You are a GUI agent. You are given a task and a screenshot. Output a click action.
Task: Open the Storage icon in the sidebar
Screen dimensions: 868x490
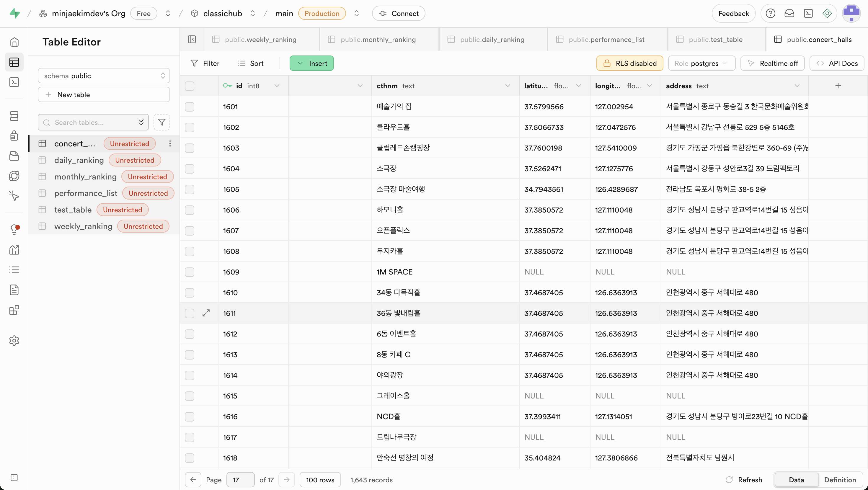click(14, 156)
